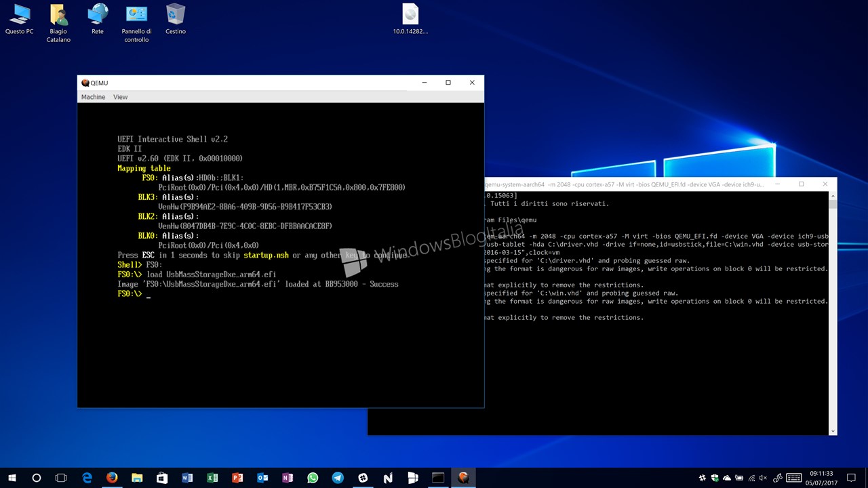Select the Pannello di controllo desktop icon
The image size is (868, 488).
click(136, 23)
